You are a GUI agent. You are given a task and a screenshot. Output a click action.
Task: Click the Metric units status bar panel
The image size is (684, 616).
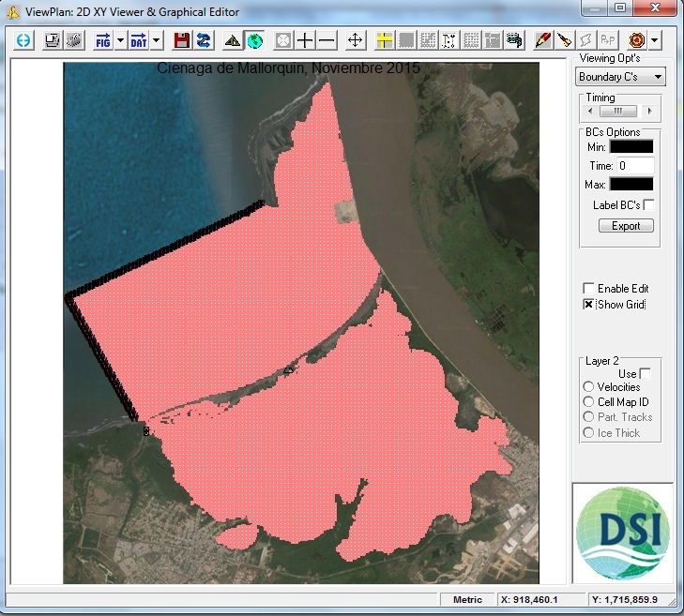467,600
